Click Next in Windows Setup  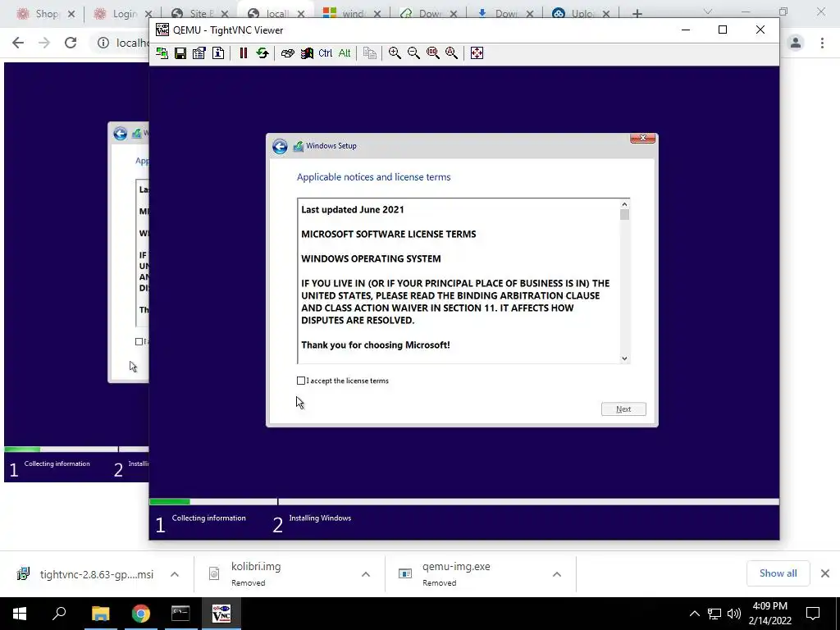click(x=623, y=409)
